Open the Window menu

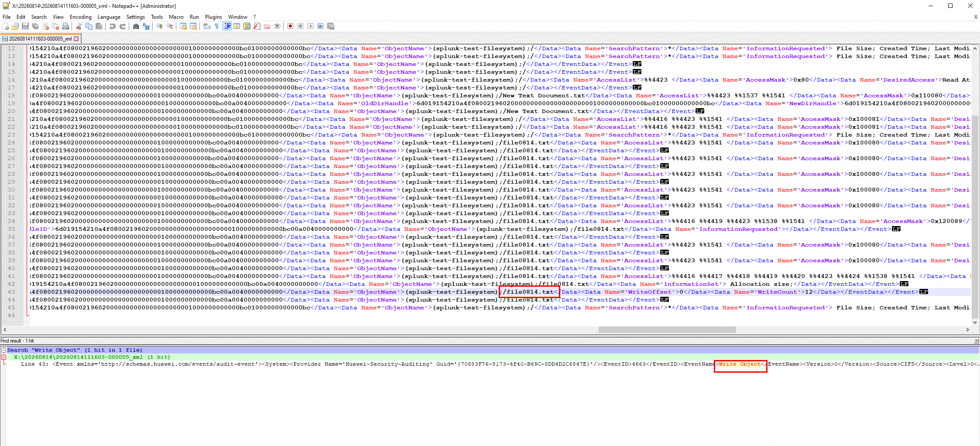coord(238,17)
